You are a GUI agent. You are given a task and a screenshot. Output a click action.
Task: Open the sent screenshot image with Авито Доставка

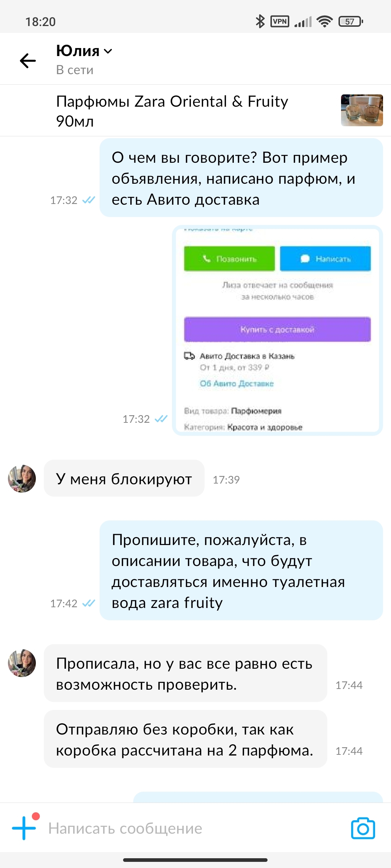[278, 330]
